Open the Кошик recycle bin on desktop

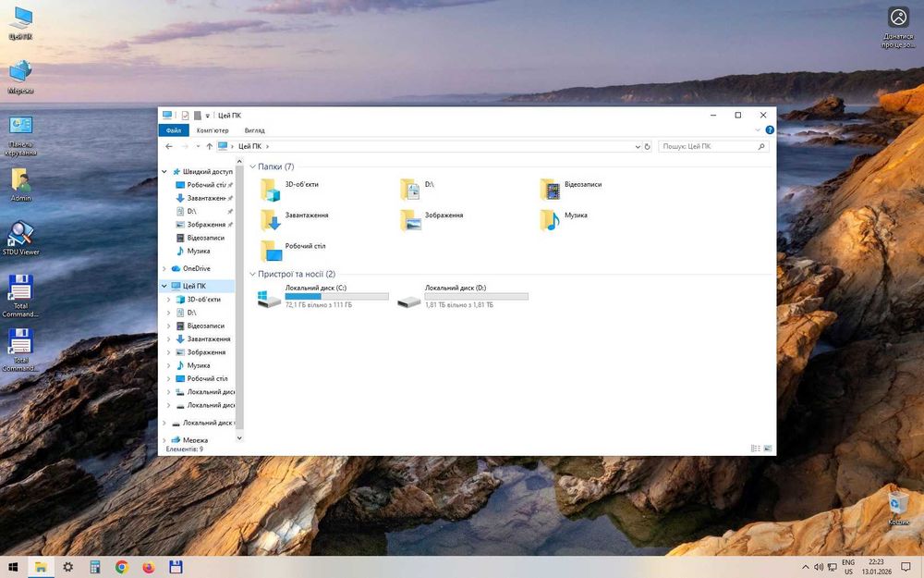(x=898, y=509)
